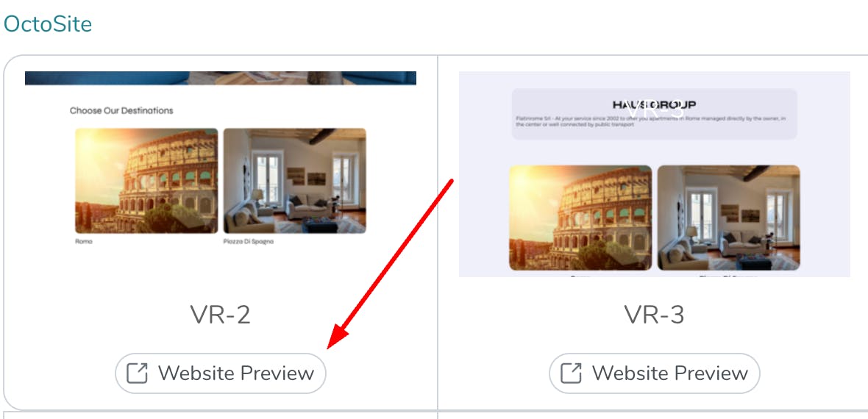Viewport: 868px width, 419px height.
Task: Click the Choose Our Destinations heading
Action: (121, 111)
